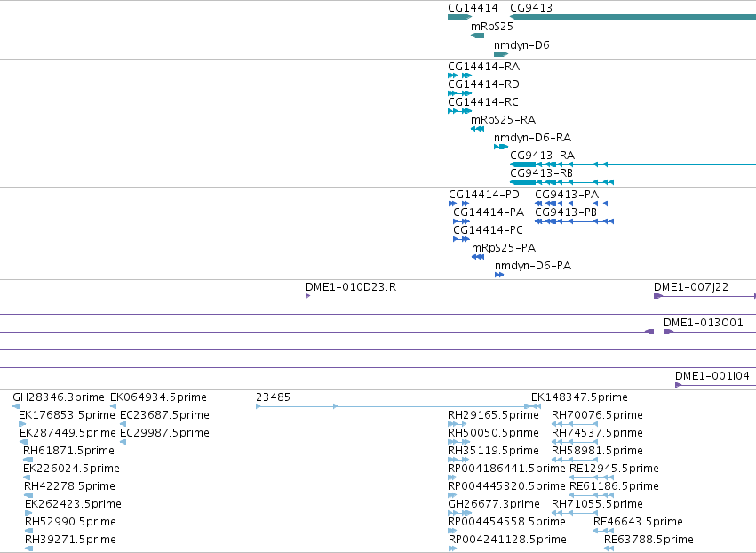
Task: Select the RE46643.5prime EST label
Action: tap(639, 523)
